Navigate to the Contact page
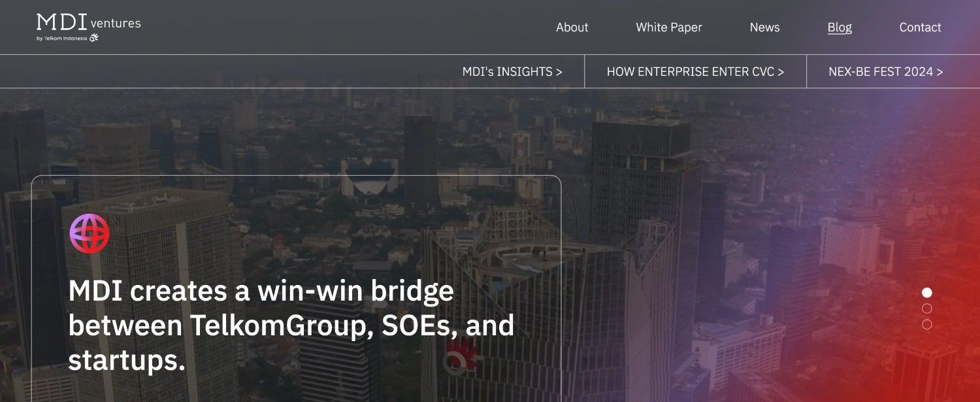980x402 pixels. click(920, 27)
